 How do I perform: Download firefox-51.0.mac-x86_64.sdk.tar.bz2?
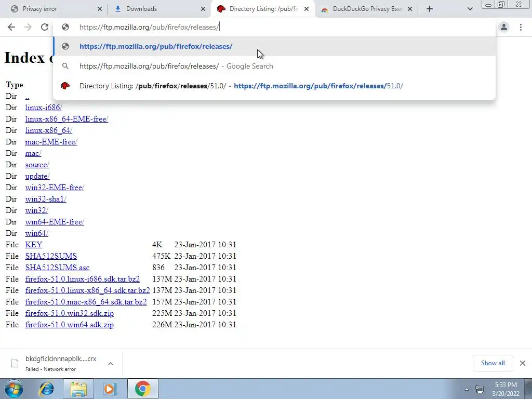click(86, 302)
